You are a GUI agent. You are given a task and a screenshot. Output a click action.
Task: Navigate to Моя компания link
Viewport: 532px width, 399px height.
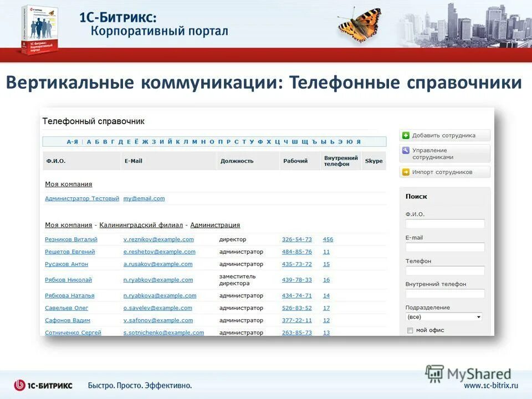coord(67,225)
